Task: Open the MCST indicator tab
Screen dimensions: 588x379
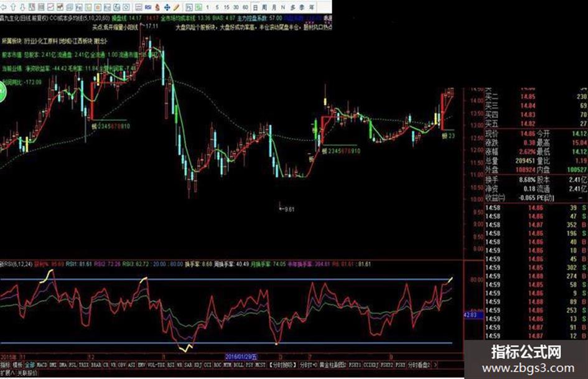Action: tap(260, 365)
